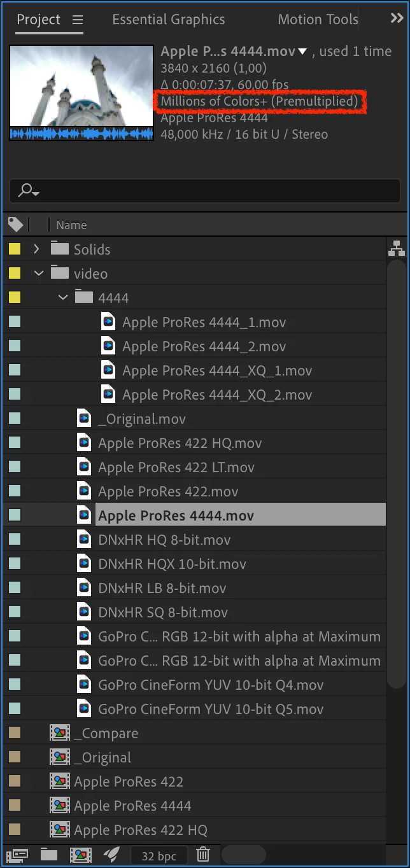
Task: Create a new folder via bottom bar
Action: click(x=49, y=855)
